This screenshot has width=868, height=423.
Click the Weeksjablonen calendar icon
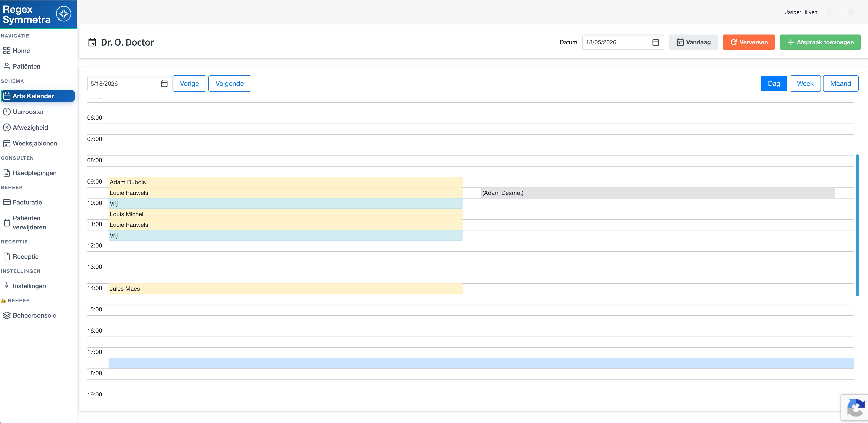click(x=7, y=143)
